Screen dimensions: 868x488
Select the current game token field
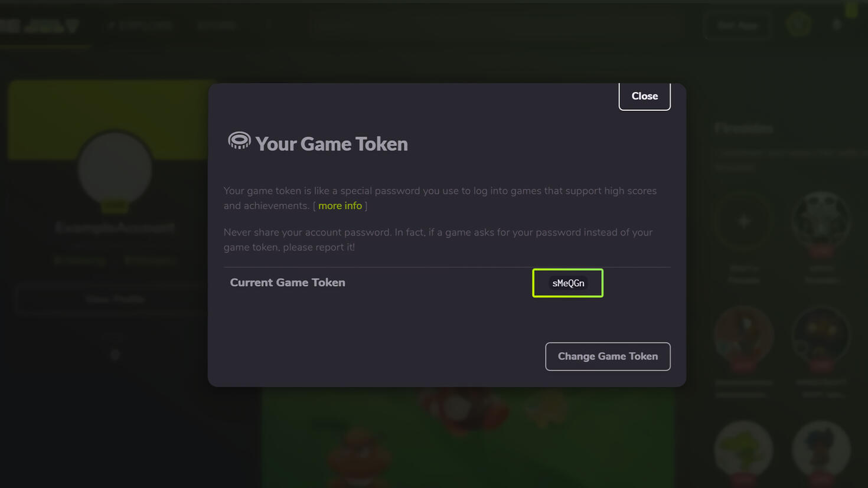point(567,283)
